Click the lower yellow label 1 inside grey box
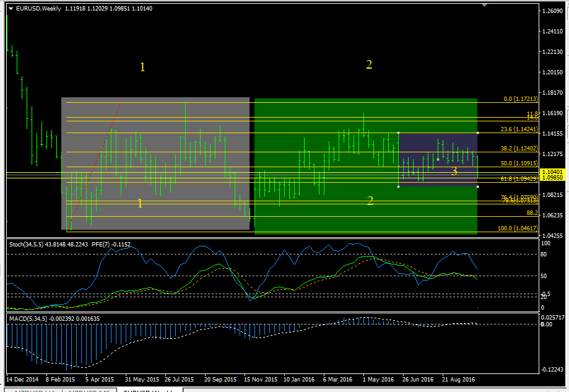This screenshot has height=392, width=569. [x=140, y=203]
